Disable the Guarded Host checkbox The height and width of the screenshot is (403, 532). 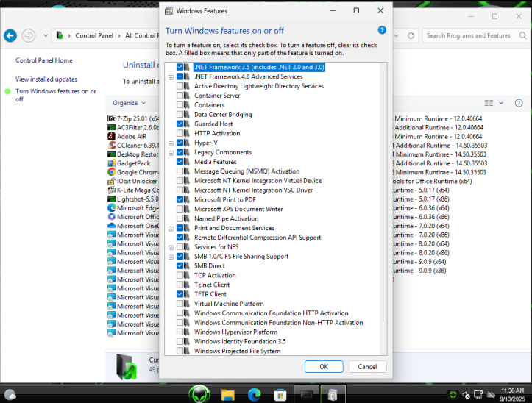pyautogui.click(x=180, y=124)
